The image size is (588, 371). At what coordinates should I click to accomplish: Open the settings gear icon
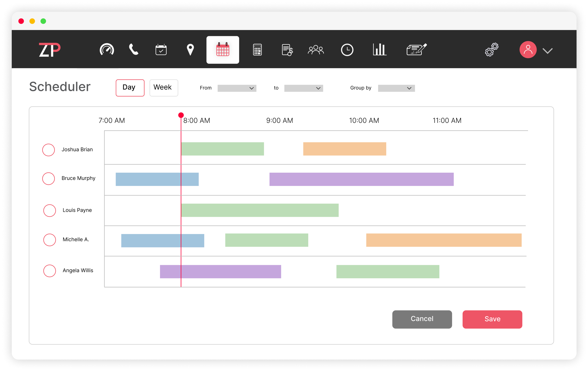(x=492, y=49)
